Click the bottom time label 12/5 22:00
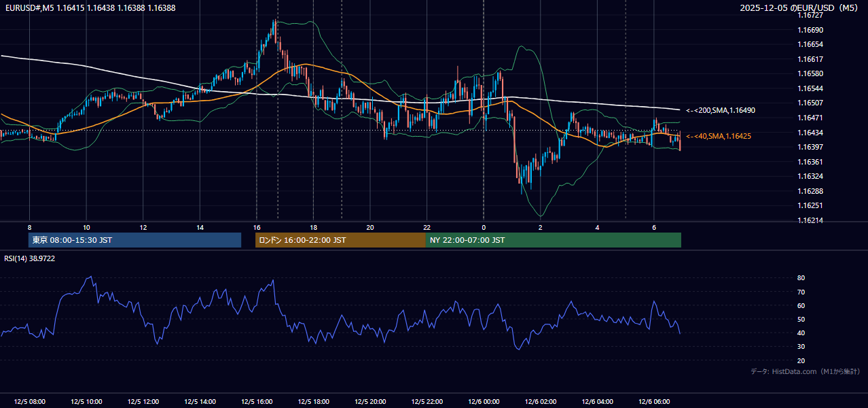868x408 pixels. pyautogui.click(x=427, y=402)
